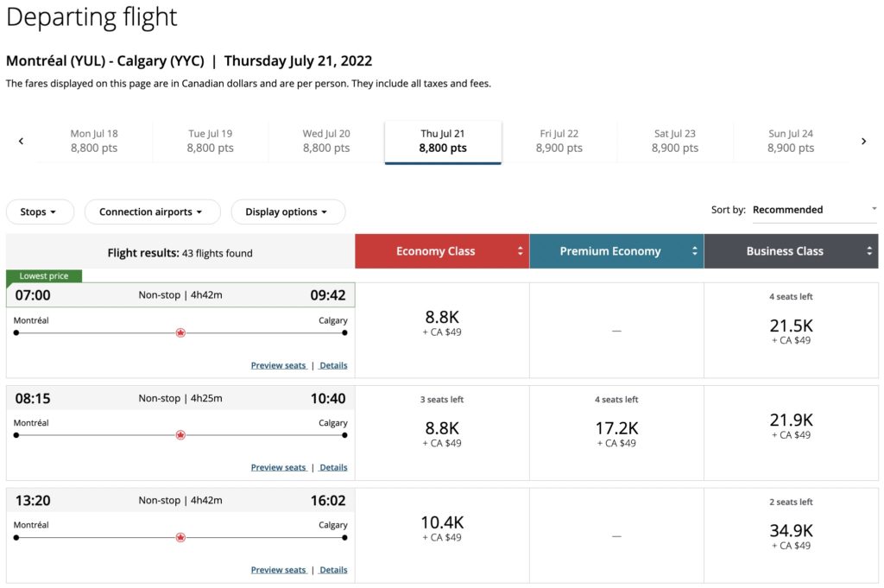Open the Stops filter dropdown
Image resolution: width=884 pixels, height=588 pixels.
tap(40, 212)
